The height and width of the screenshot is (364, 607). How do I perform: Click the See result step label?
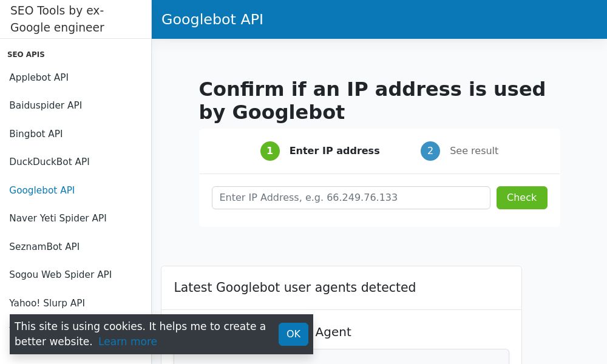474,151
